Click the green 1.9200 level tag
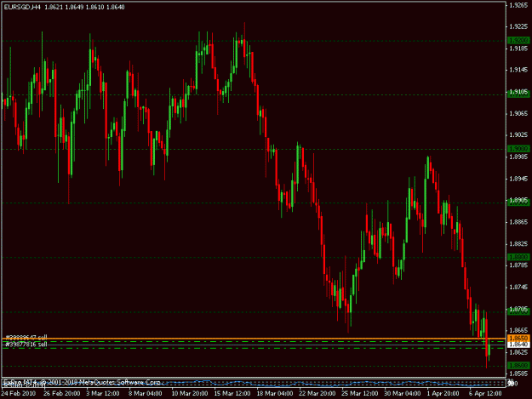532x399 pixels. point(518,40)
